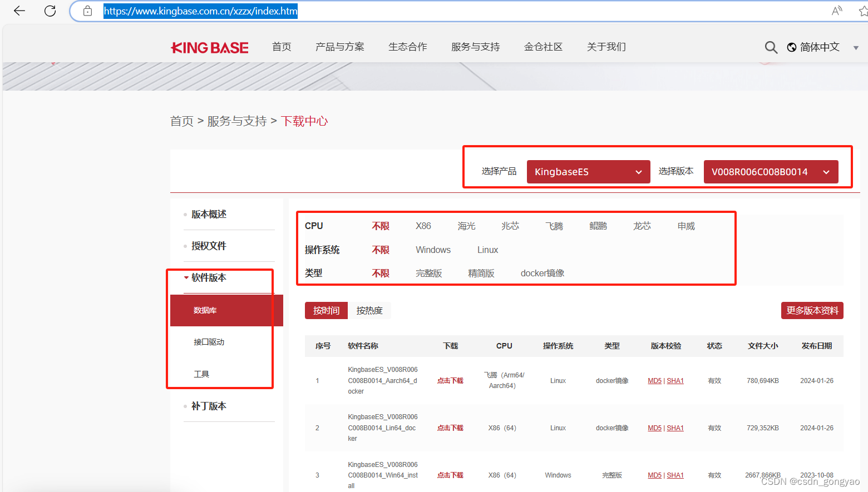Click the 更多版本资料 button

tap(812, 310)
